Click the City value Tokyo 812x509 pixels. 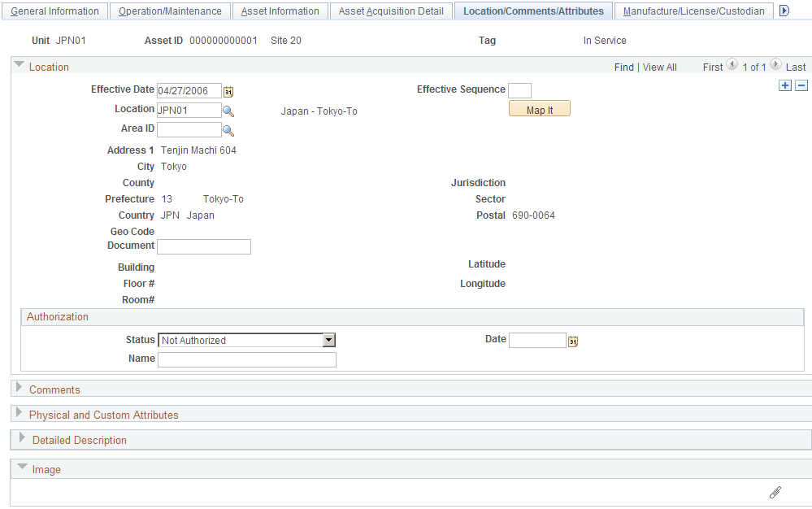pyautogui.click(x=173, y=167)
